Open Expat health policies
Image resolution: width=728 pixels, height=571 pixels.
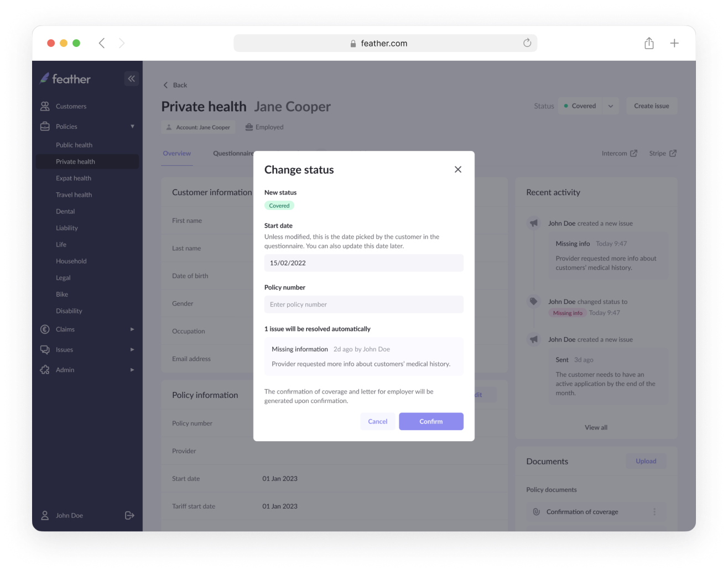pos(74,178)
